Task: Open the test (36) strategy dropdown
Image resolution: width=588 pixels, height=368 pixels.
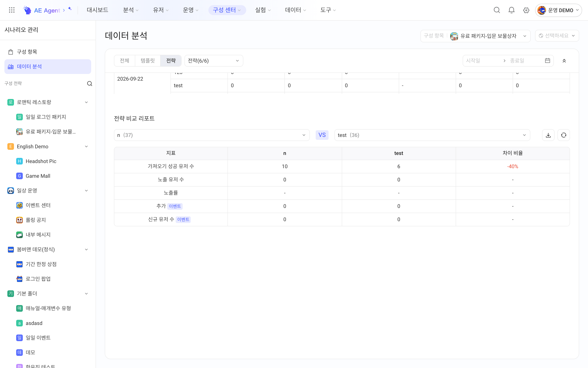Action: click(432, 135)
